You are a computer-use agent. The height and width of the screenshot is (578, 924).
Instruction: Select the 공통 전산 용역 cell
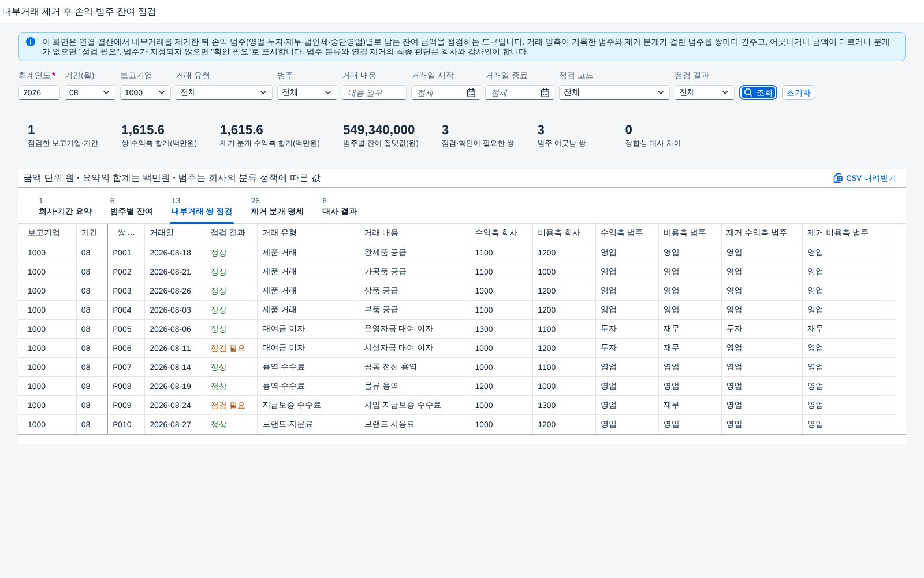pyautogui.click(x=414, y=367)
